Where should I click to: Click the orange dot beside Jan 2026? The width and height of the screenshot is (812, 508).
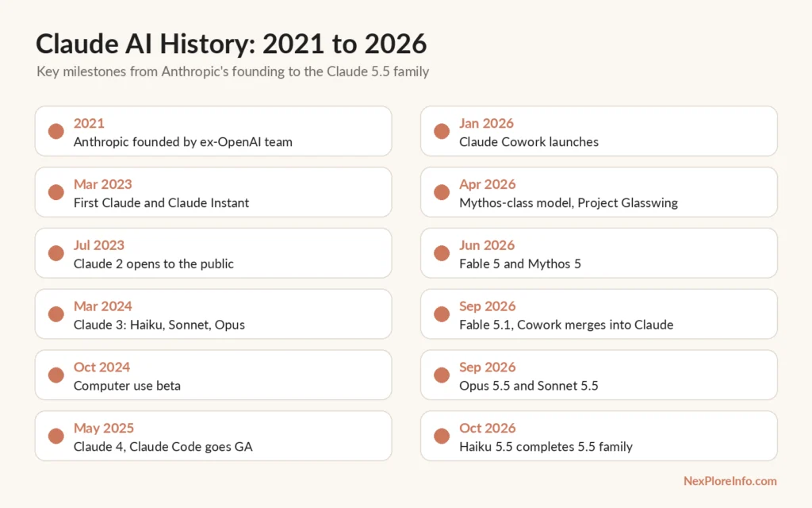(442, 131)
